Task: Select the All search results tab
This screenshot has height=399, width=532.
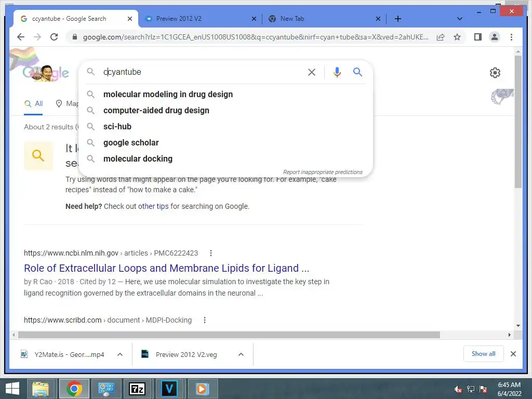Action: coord(33,103)
